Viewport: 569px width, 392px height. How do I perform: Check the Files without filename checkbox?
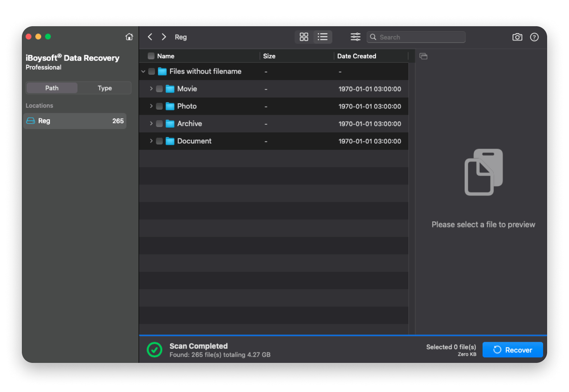[x=152, y=71]
